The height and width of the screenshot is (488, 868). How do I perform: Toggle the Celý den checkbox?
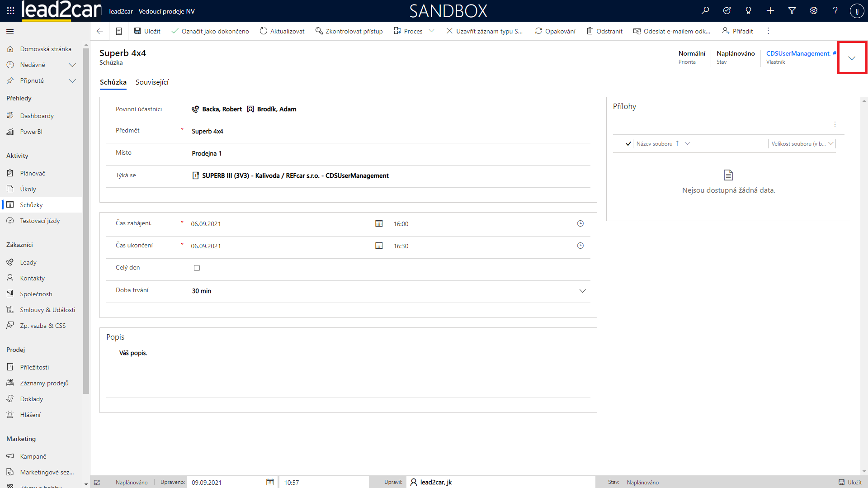pyautogui.click(x=197, y=268)
